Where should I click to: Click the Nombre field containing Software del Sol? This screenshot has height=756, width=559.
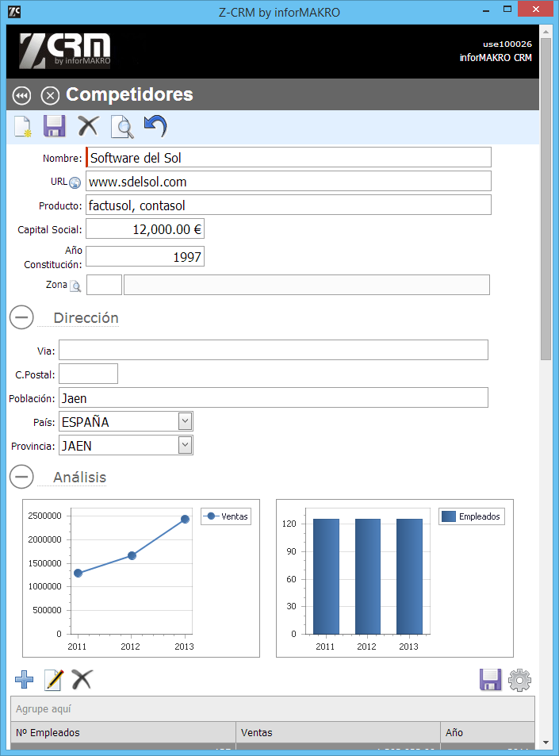[289, 157]
